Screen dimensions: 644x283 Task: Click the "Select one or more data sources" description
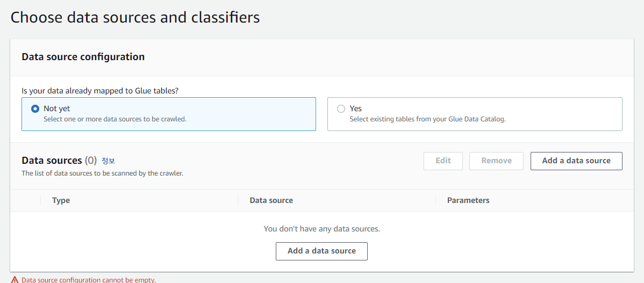[115, 119]
